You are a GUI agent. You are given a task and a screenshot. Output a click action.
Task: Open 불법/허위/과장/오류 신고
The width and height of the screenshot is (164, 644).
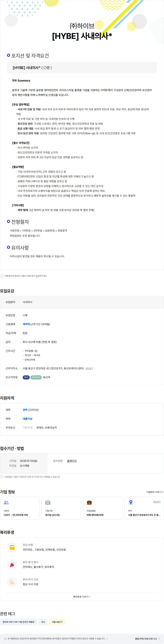click(x=148, y=639)
